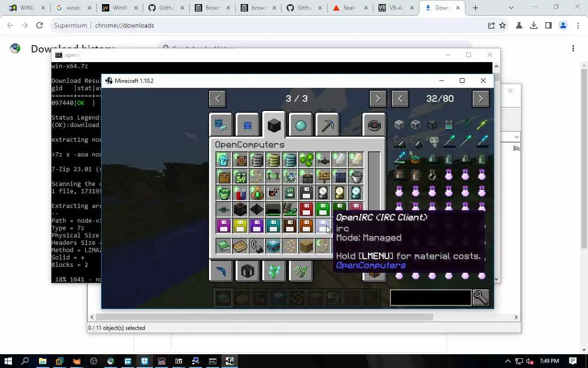588x368 pixels.
Task: Select the cauldron-like tank item
Action: pyautogui.click(x=356, y=176)
